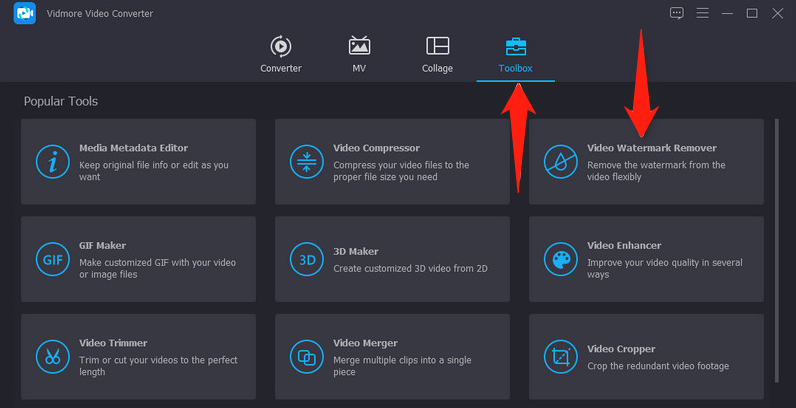
Task: Open Video Compressor title text
Action: 376,148
